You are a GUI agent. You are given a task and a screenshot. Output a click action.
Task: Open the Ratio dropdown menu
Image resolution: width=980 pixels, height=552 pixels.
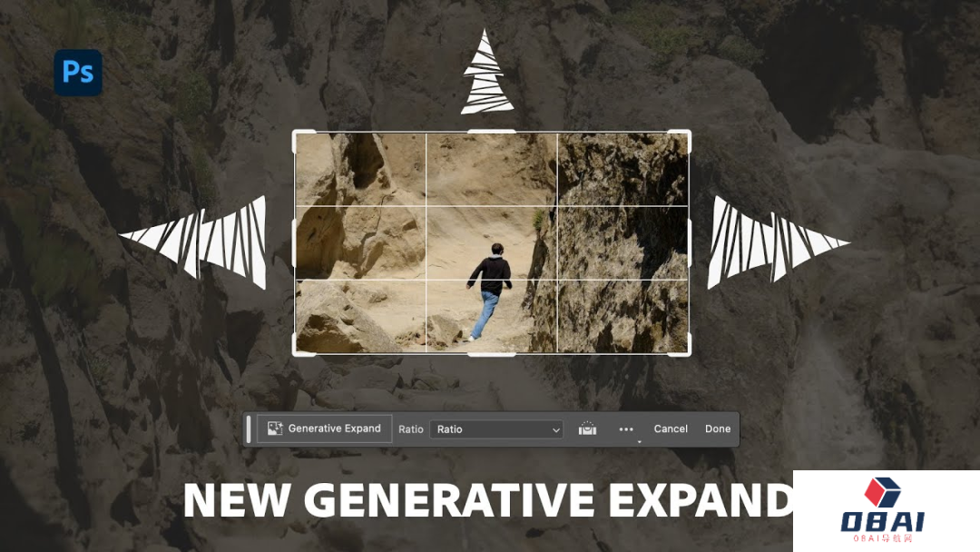(x=495, y=429)
